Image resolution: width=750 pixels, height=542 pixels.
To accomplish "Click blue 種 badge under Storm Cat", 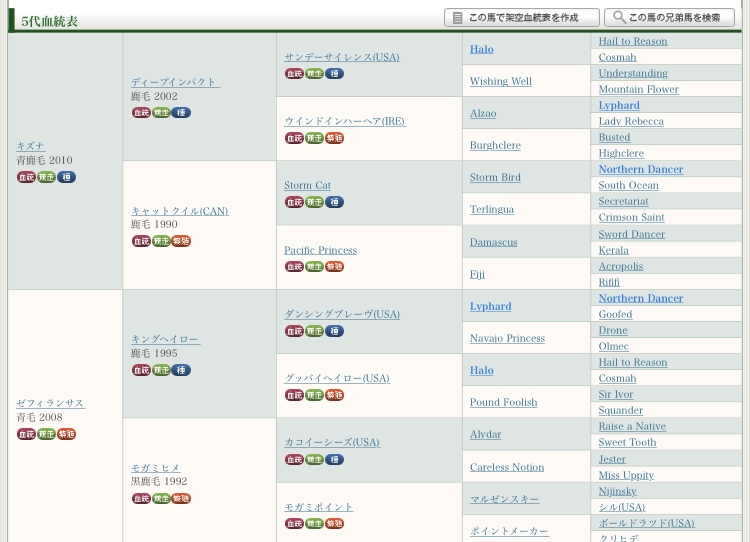I will (x=334, y=202).
